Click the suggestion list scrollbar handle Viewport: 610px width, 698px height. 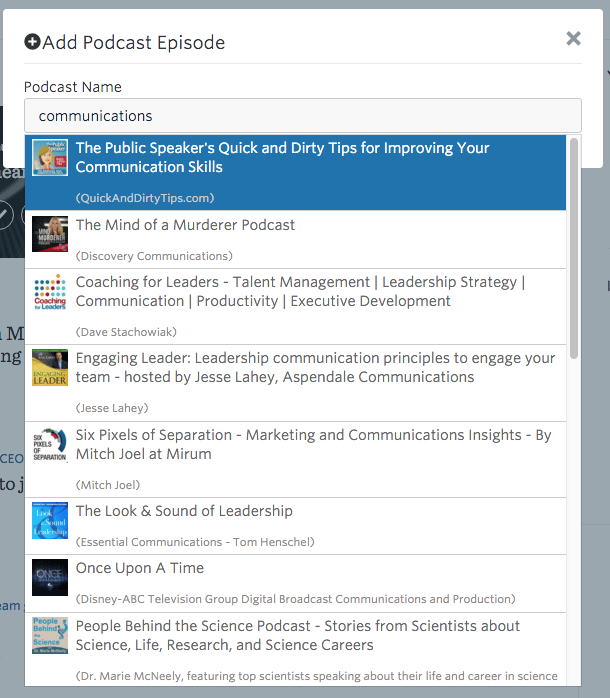click(x=574, y=248)
